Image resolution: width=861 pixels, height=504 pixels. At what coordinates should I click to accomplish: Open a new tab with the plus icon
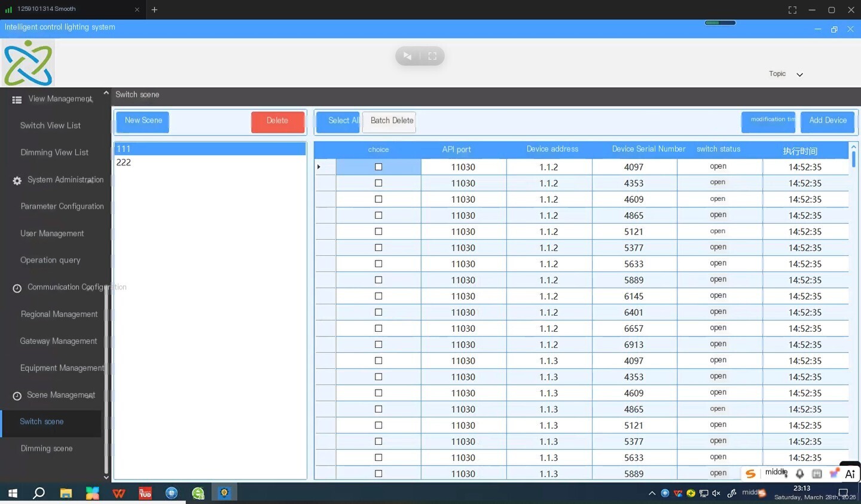154,10
